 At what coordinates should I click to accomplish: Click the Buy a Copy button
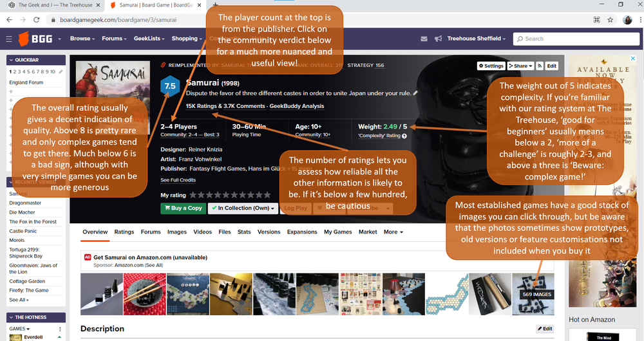183,208
